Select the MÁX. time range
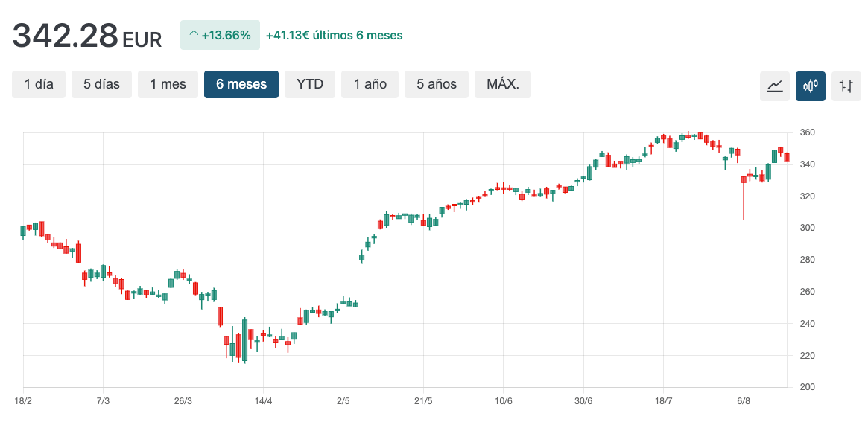The width and height of the screenshot is (868, 422). [503, 85]
